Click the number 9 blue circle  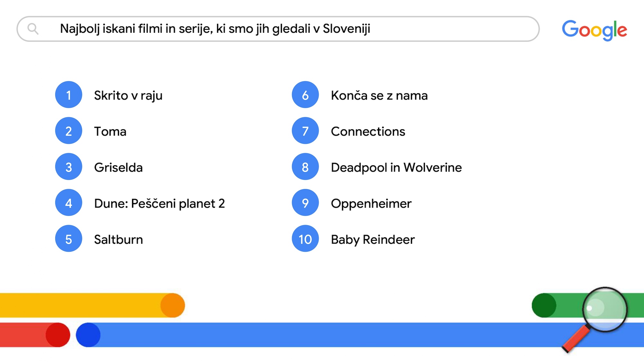(305, 203)
